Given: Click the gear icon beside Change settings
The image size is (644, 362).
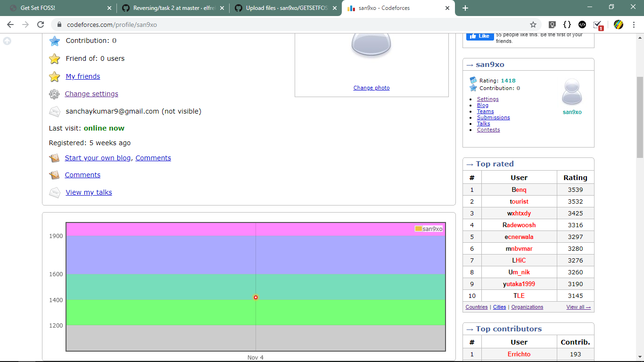Looking at the screenshot, I should point(54,94).
